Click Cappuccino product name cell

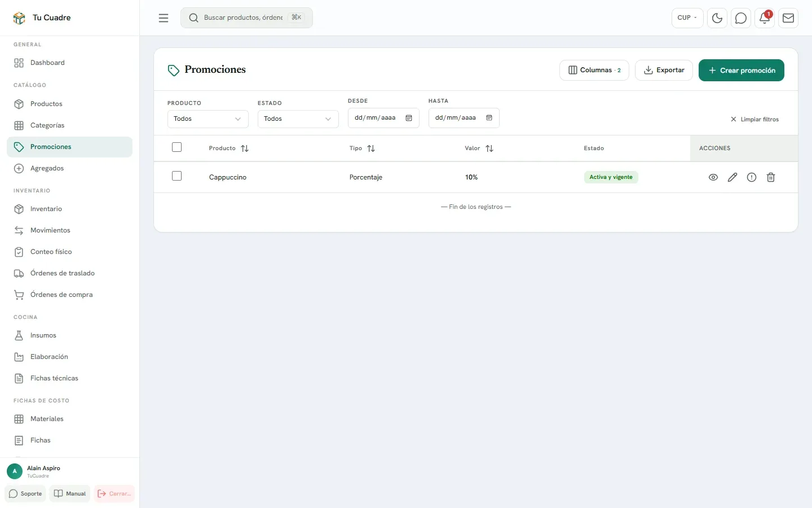click(228, 177)
